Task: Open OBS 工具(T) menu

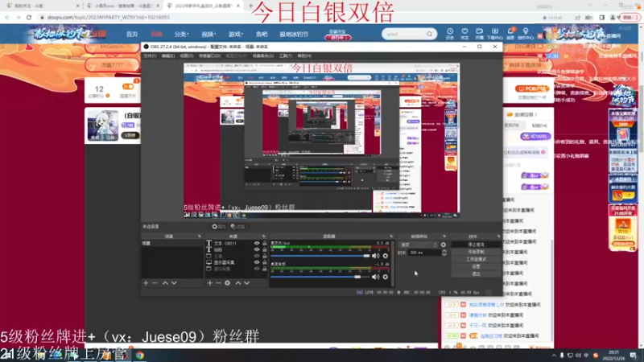Action: point(286,56)
